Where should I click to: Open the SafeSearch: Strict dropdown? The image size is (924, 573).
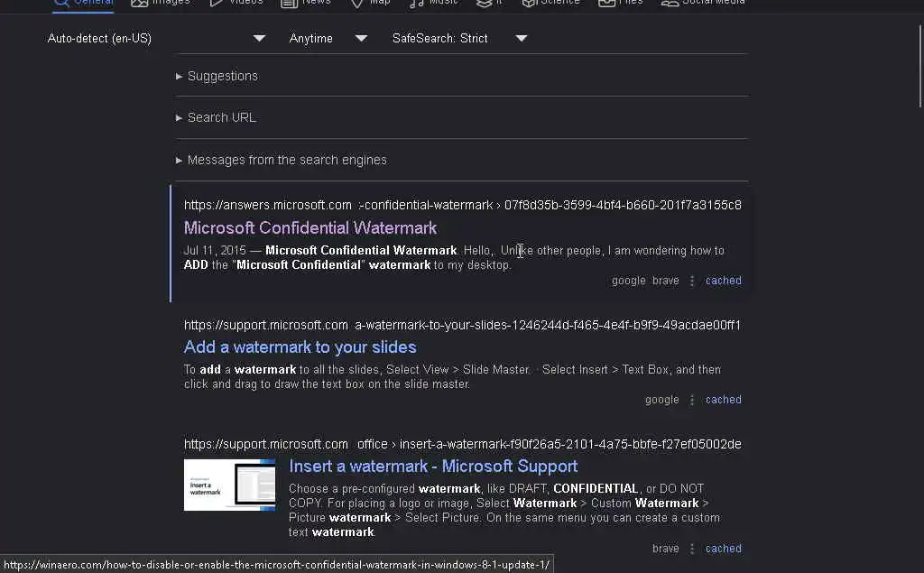click(459, 38)
